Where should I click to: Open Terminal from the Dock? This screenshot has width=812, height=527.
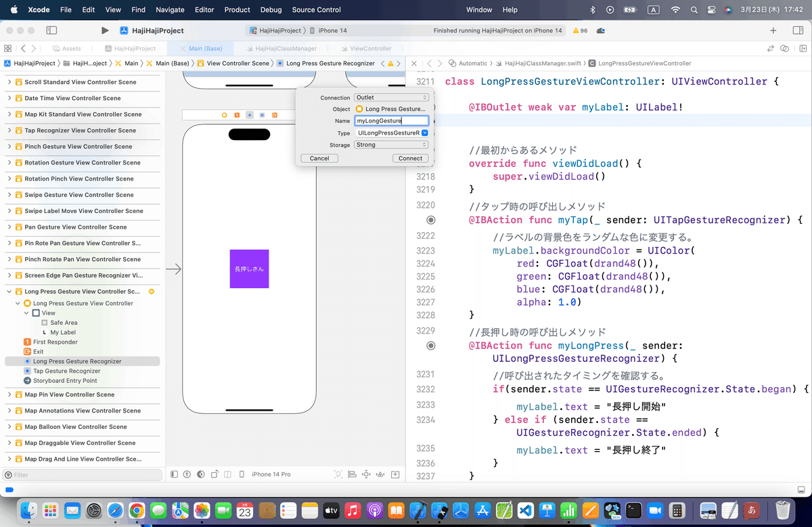click(633, 510)
